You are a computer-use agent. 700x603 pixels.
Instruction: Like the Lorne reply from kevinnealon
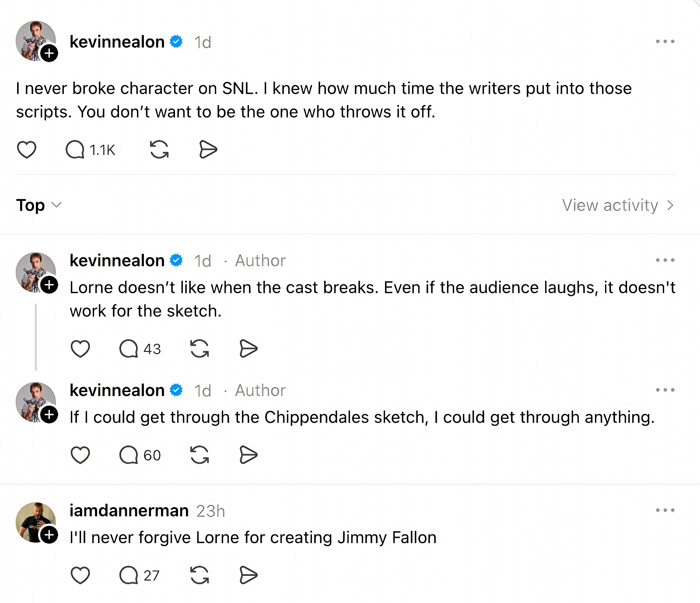click(80, 349)
